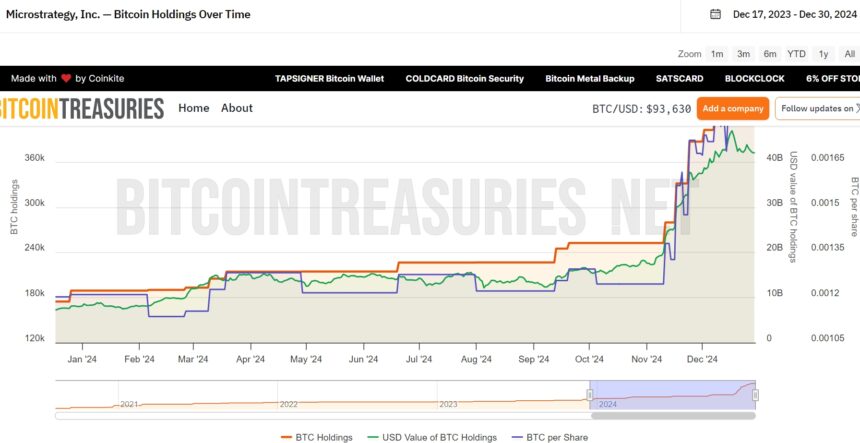Set zoom to 6m
The height and width of the screenshot is (443, 860).
[x=770, y=54]
